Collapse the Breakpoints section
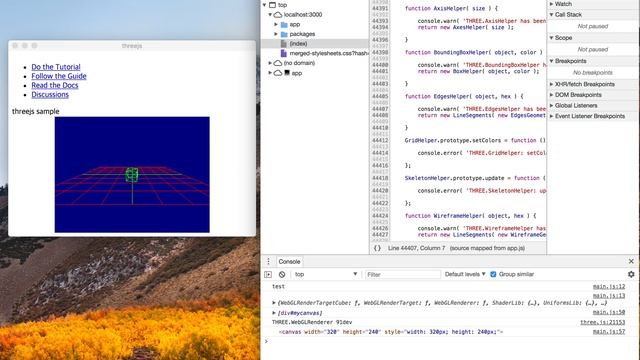 tap(551, 61)
